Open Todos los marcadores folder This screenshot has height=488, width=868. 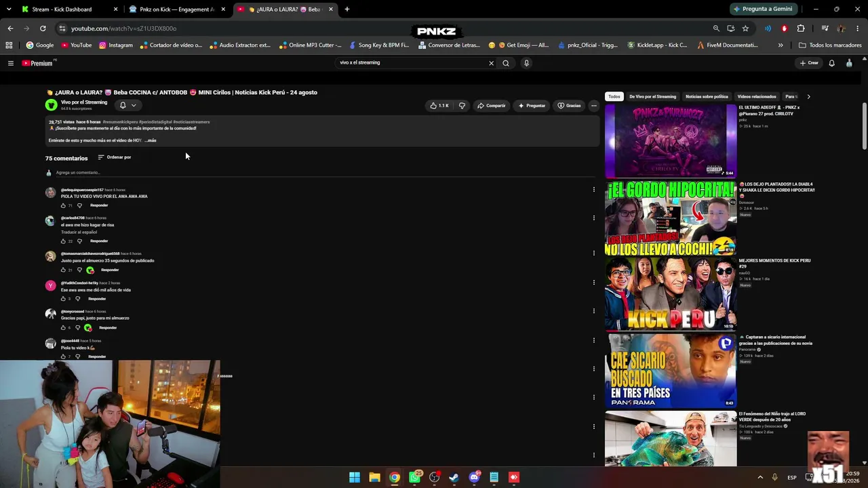pos(830,45)
